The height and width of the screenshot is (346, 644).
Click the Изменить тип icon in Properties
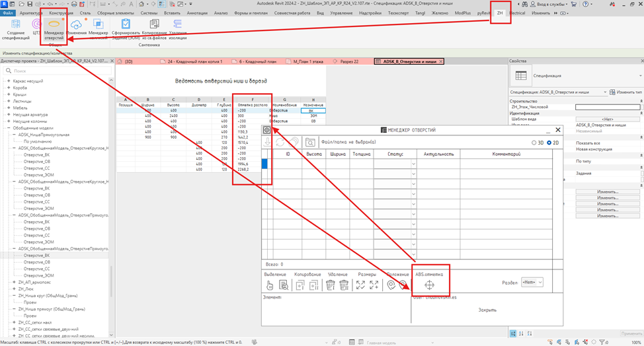point(612,92)
